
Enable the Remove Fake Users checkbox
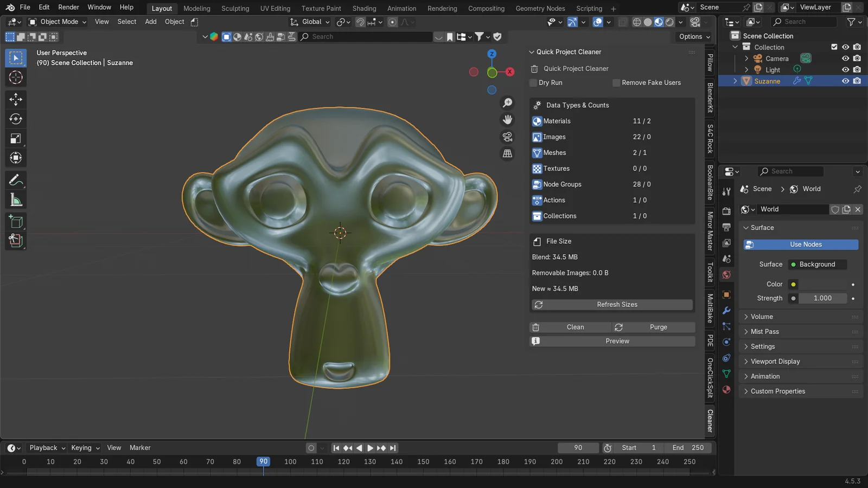click(x=616, y=82)
